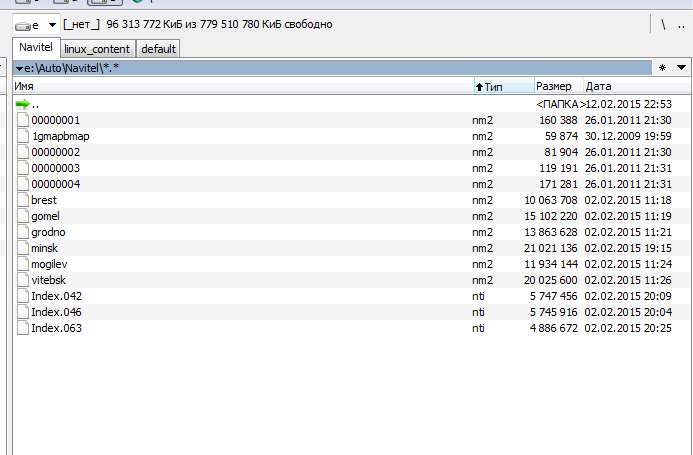Click file name Index.042

tap(57, 296)
